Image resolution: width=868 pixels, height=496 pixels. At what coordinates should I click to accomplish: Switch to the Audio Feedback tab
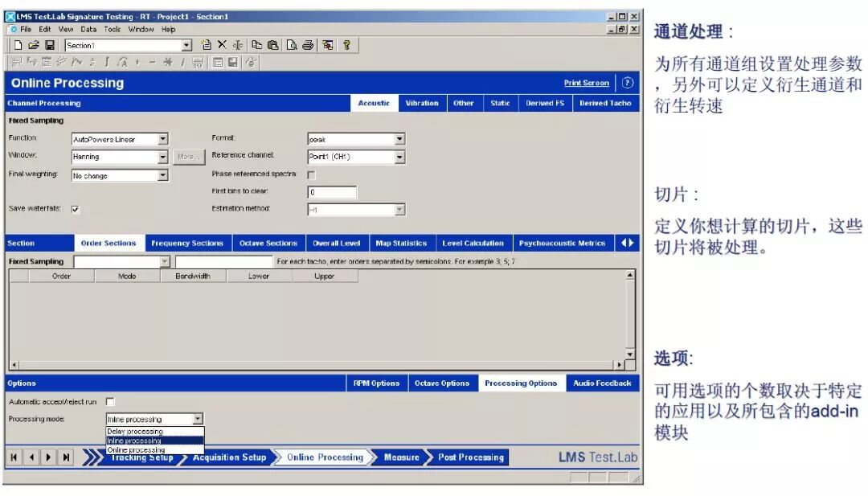click(x=602, y=383)
